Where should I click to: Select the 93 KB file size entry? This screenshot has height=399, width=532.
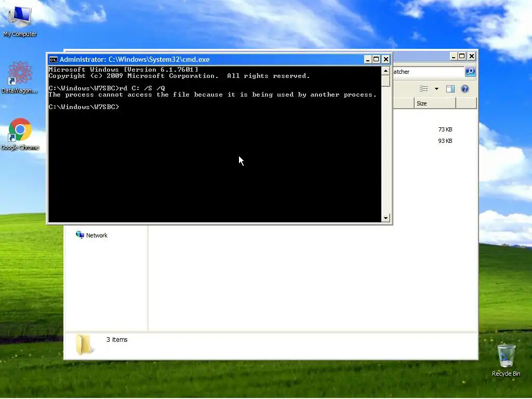(445, 141)
